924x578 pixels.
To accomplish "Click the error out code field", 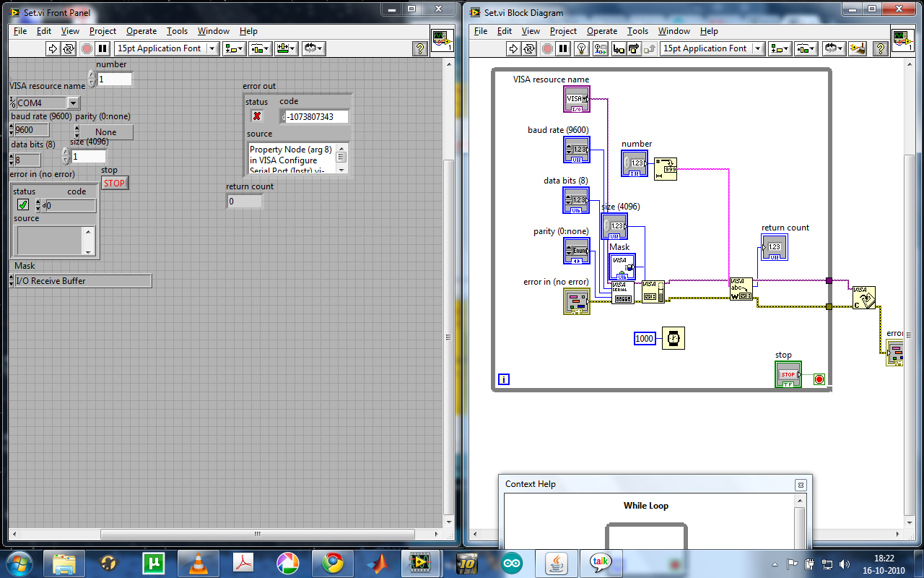I will click(315, 116).
